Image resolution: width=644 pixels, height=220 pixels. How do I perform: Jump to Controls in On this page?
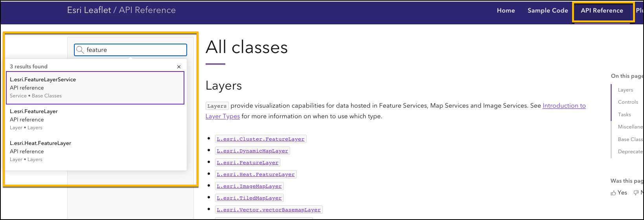point(628,102)
